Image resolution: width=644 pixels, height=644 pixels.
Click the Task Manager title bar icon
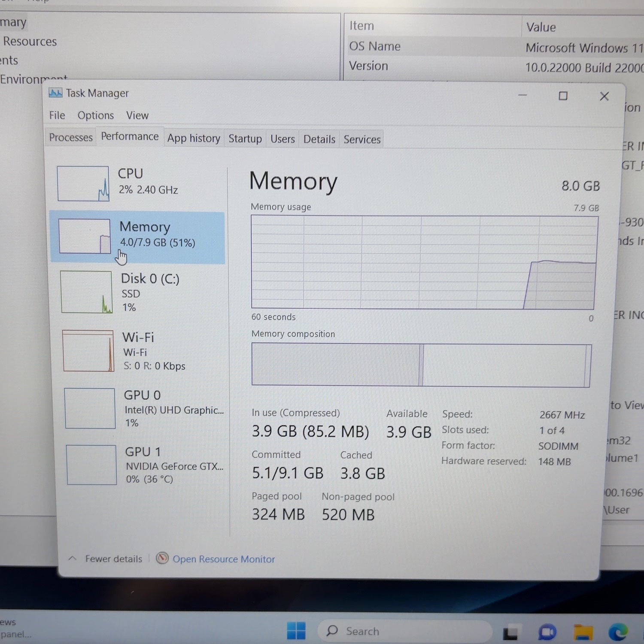click(x=55, y=93)
